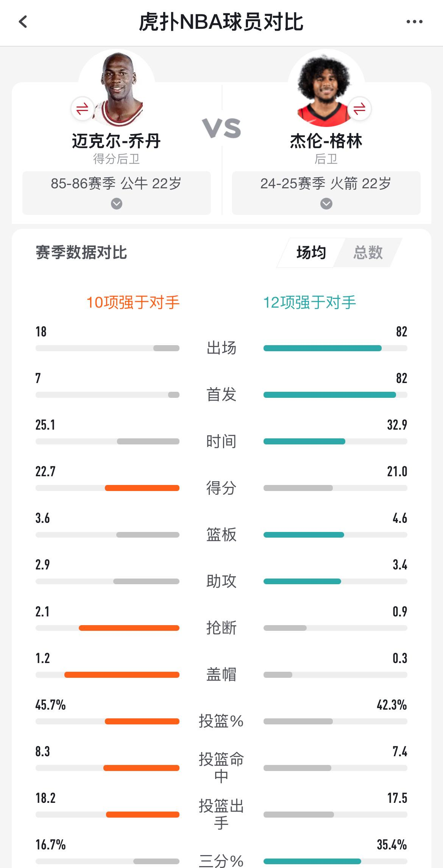The height and width of the screenshot is (868, 443).
Task: Open the three-dot more options menu
Action: (414, 22)
